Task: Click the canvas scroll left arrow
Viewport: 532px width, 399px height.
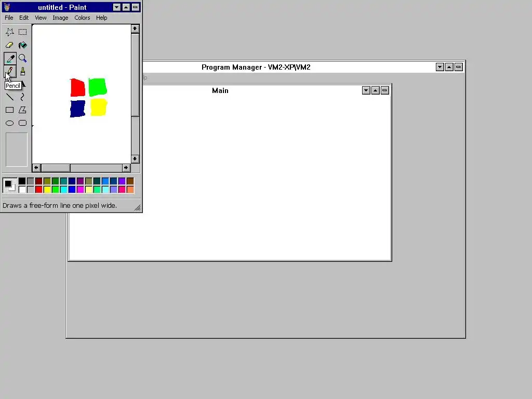Action: click(x=36, y=168)
